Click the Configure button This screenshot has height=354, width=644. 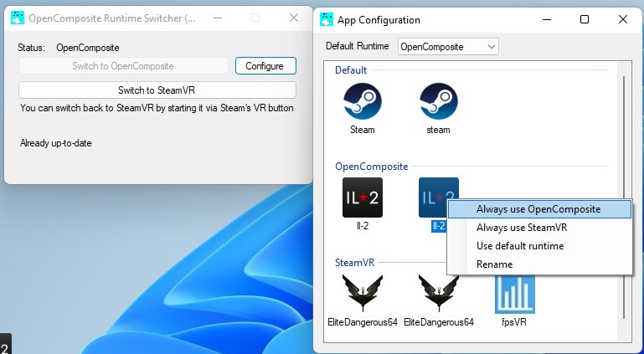265,66
